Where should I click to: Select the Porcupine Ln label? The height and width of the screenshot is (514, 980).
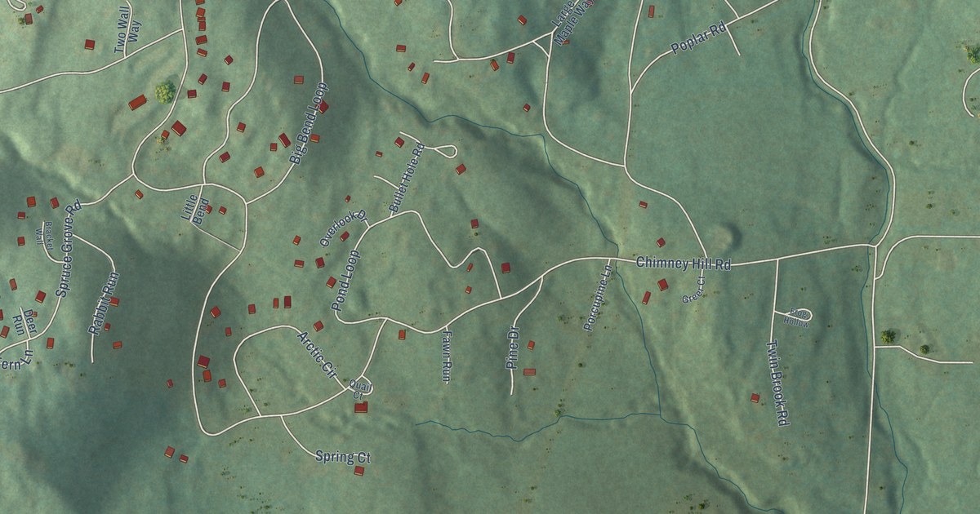pos(598,298)
